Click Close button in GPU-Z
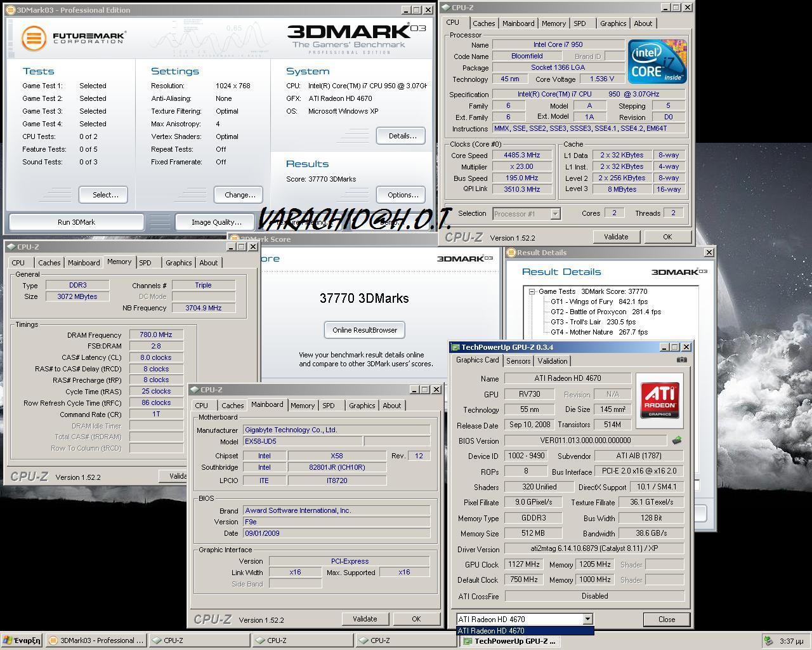Screen dimensions: 812x650 coord(667,620)
